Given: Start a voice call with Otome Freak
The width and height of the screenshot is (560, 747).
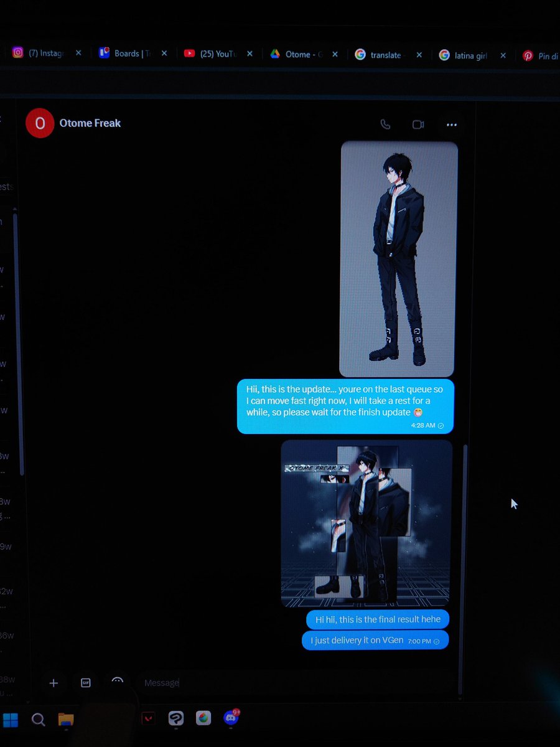Looking at the screenshot, I should tap(385, 125).
